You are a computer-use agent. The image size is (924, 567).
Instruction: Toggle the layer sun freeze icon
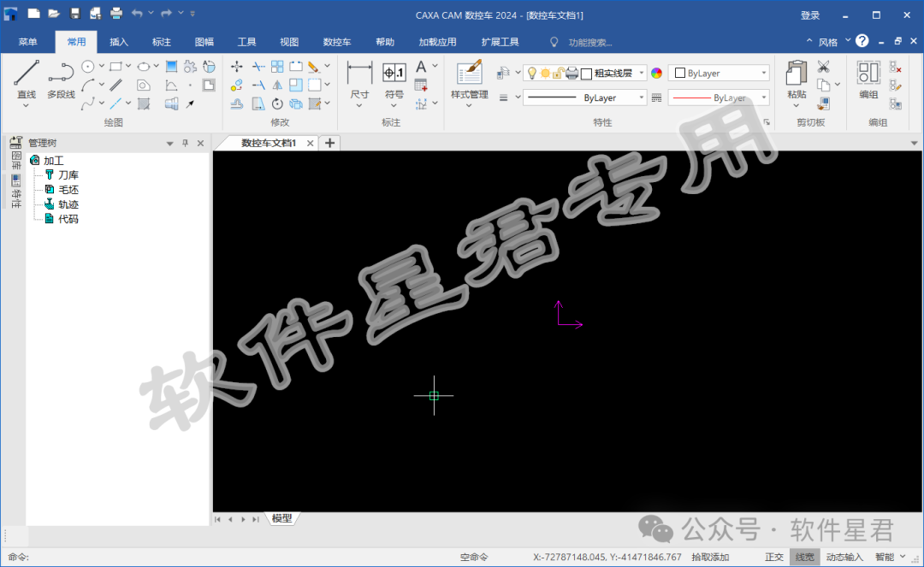tap(545, 73)
